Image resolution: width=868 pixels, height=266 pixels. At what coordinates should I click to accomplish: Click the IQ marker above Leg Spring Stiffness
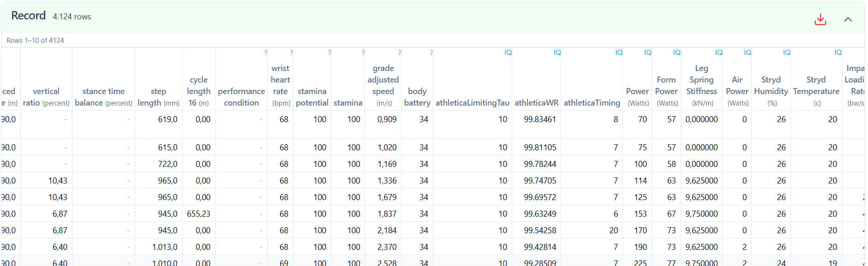[x=718, y=53]
